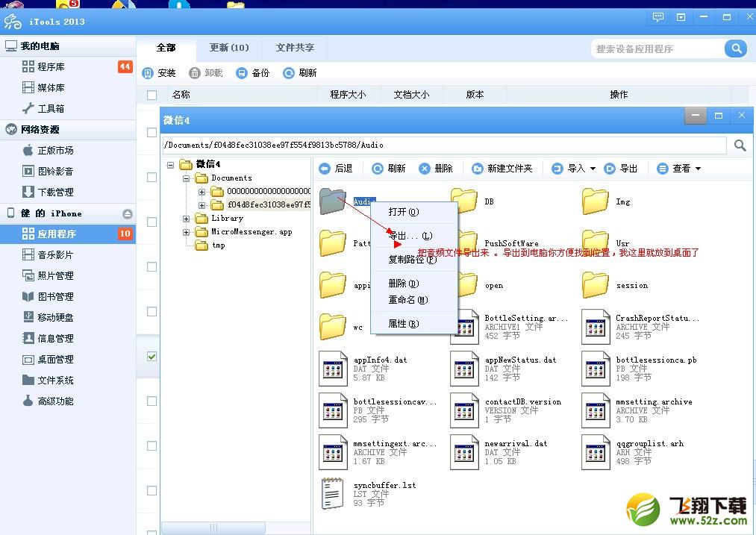Screen dimensions: 756x535
Task: Go to 正版市场 app store
Action: click(67, 151)
